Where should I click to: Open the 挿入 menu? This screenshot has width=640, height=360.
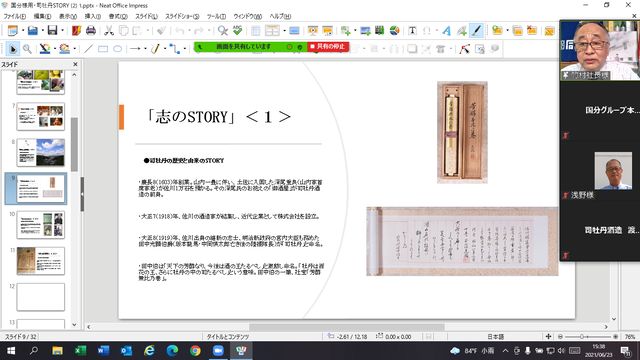[93, 16]
